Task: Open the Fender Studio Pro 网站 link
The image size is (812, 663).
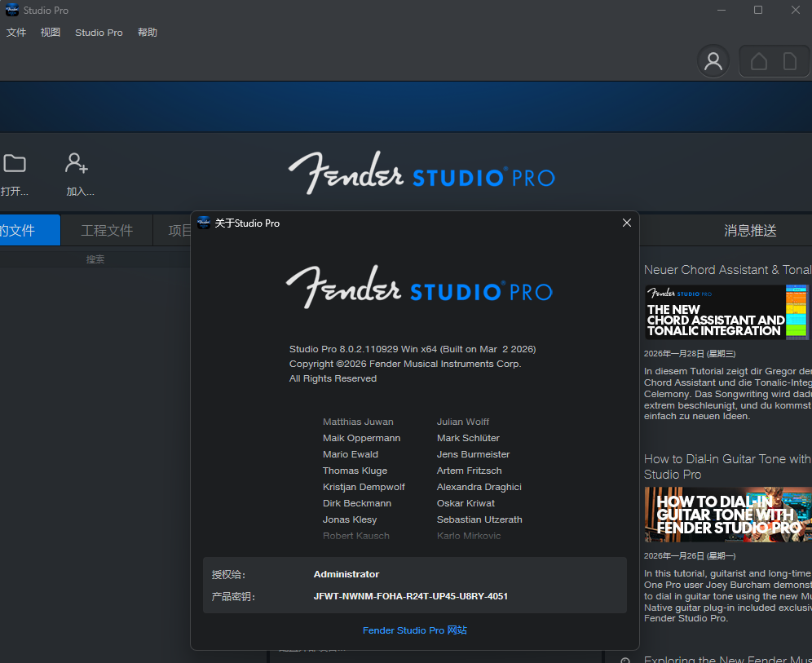Action: tap(414, 630)
